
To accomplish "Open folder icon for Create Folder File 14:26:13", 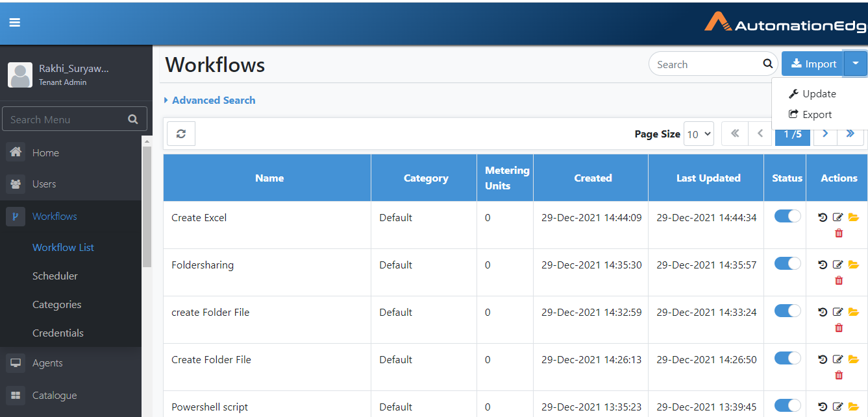I will [854, 360].
